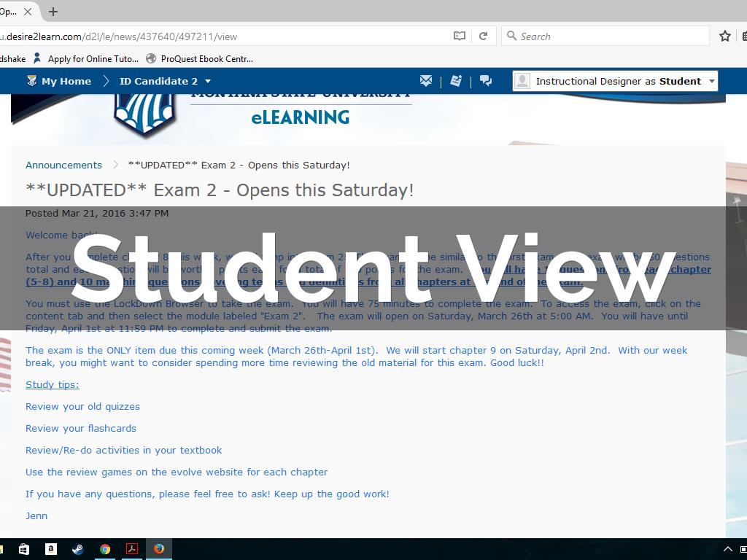This screenshot has width=747, height=560.
Task: Open a new browser tab
Action: tap(53, 11)
